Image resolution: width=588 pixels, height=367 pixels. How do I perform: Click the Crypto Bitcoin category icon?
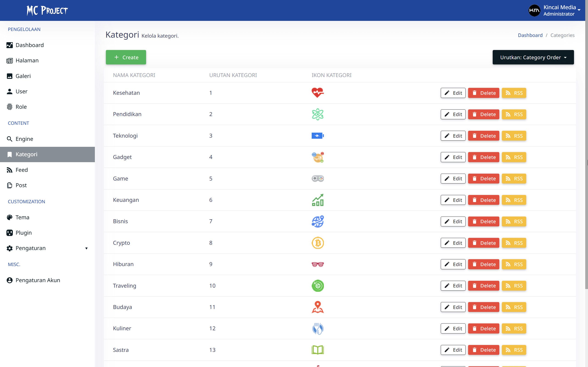point(318,243)
